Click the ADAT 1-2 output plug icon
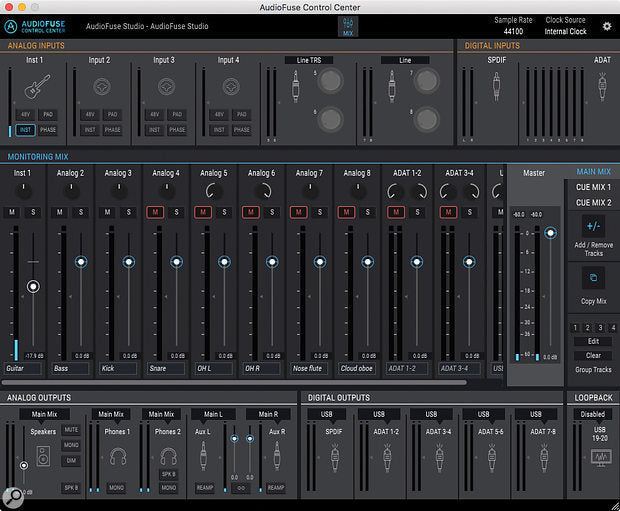Viewport: 620px width, 511px height. point(387,458)
